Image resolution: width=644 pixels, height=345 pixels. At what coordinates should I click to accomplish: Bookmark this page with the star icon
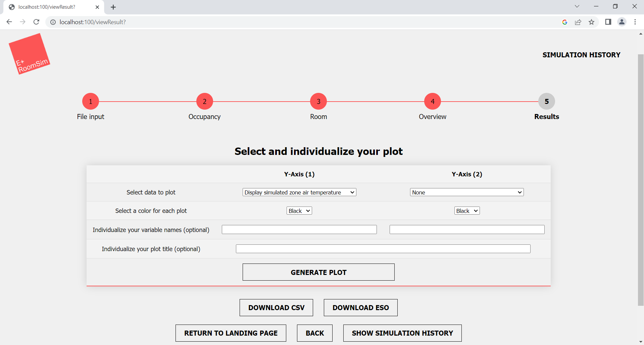[591, 22]
